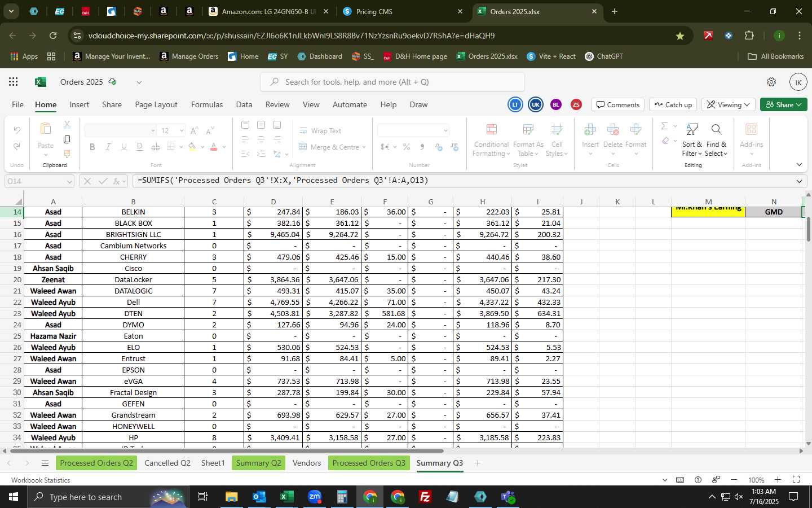Open Sort & Filter menu
The height and width of the screenshot is (508, 812).
click(692, 140)
